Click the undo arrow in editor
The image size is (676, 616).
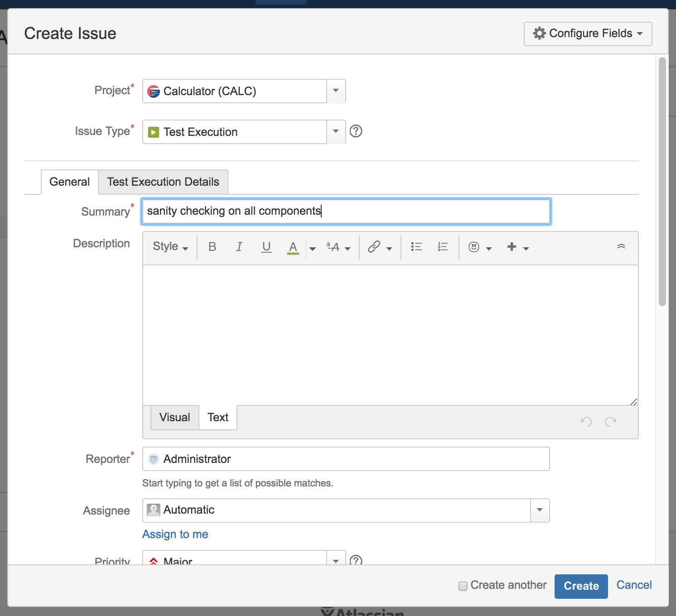586,422
